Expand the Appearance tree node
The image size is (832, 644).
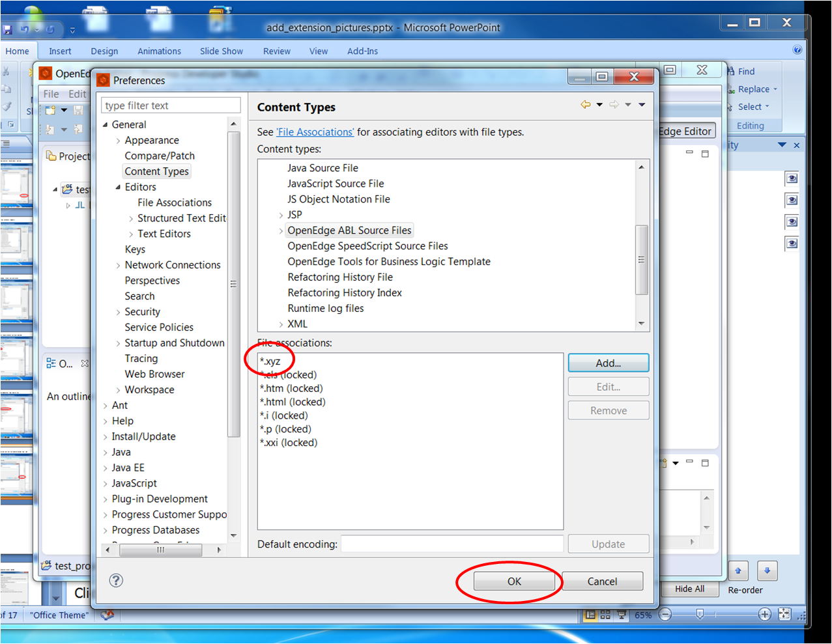[x=118, y=141]
